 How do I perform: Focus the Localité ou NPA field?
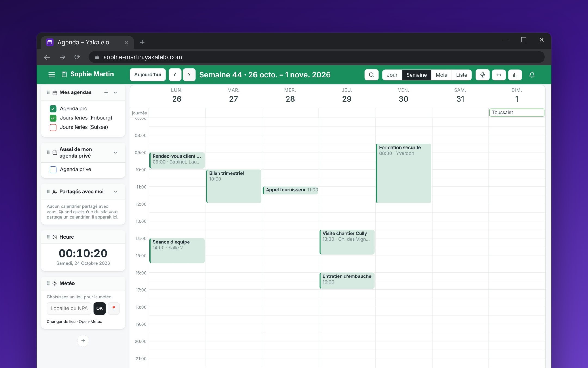click(x=69, y=308)
